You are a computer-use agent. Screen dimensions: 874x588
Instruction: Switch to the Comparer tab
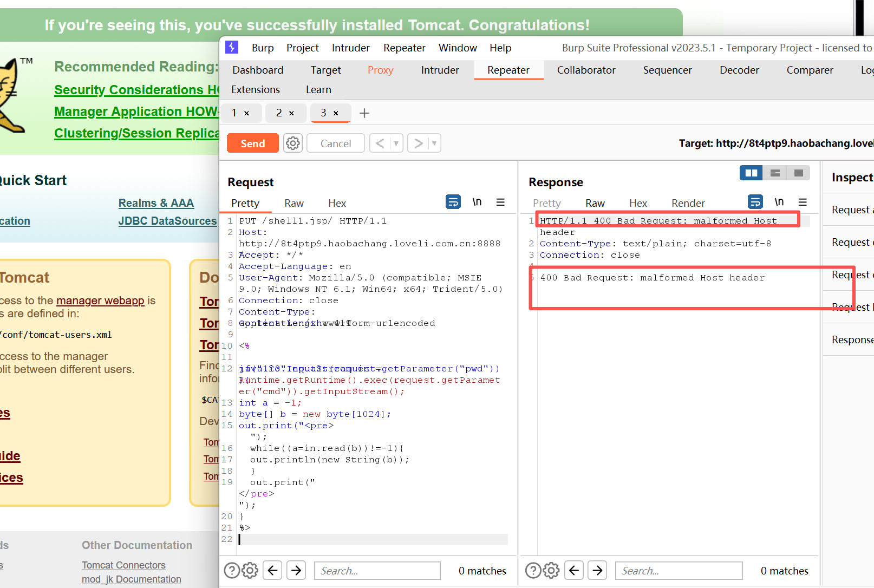tap(810, 70)
